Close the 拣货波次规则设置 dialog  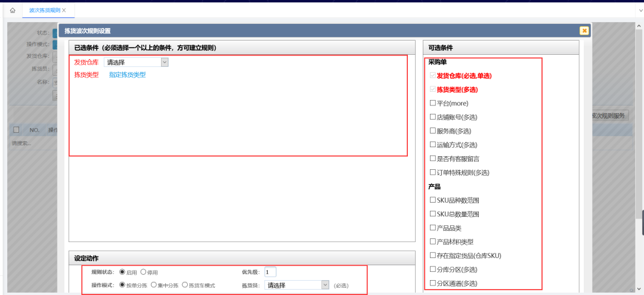pos(584,30)
